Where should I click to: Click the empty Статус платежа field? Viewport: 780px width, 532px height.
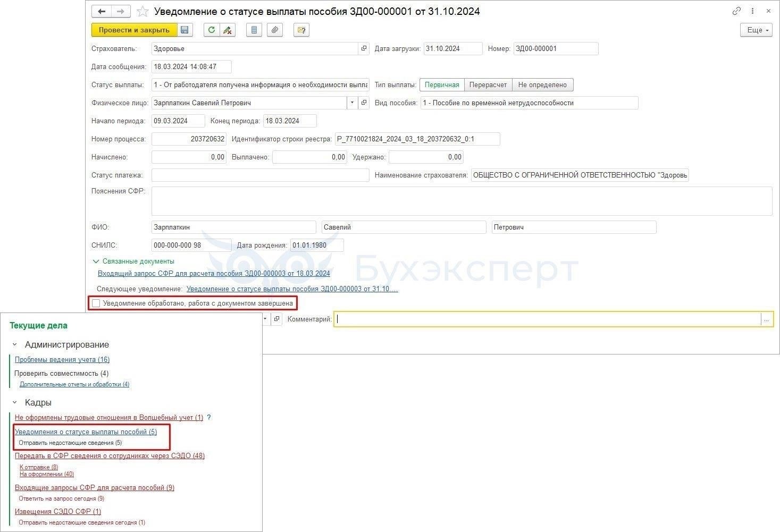[260, 175]
